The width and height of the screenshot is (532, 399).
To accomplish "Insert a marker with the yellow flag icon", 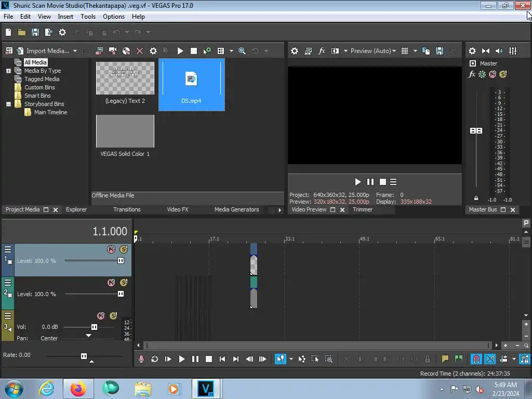I will pos(445,359).
